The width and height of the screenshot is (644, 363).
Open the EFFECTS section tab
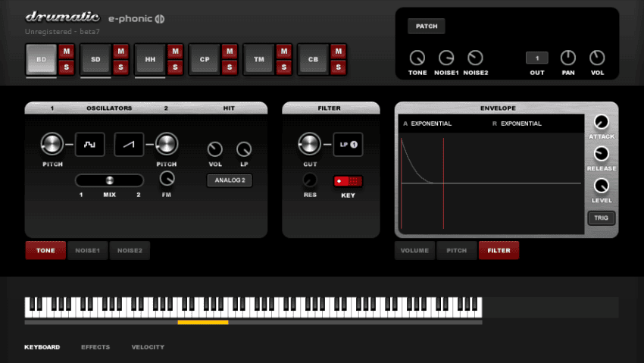[95, 347]
